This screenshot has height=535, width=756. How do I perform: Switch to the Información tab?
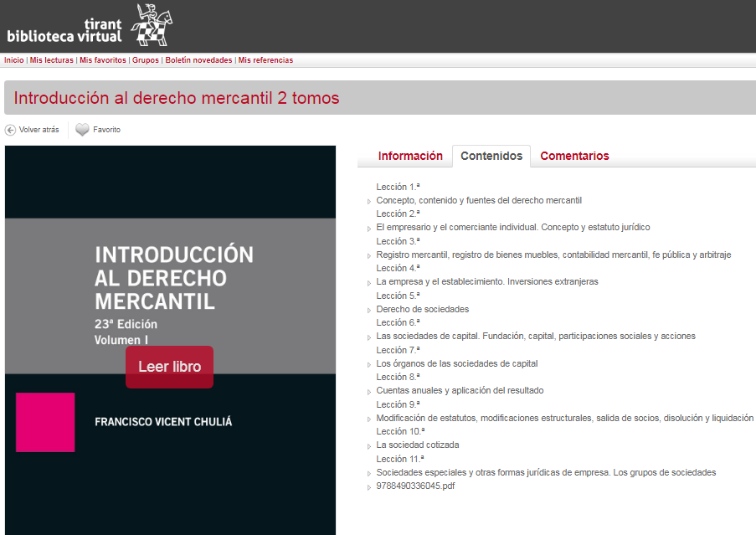click(410, 157)
